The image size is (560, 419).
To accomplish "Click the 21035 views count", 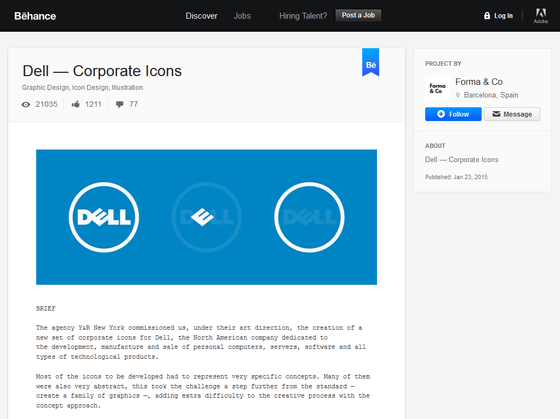I will click(46, 104).
